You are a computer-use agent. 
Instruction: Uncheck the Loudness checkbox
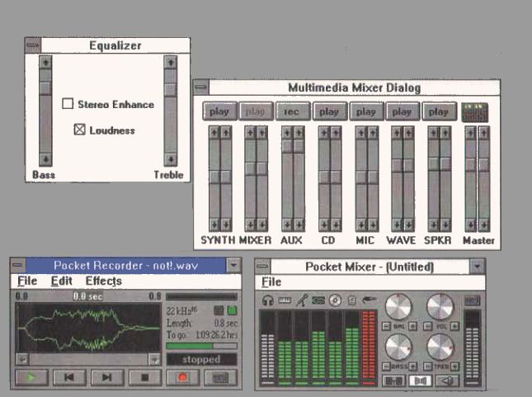[79, 130]
